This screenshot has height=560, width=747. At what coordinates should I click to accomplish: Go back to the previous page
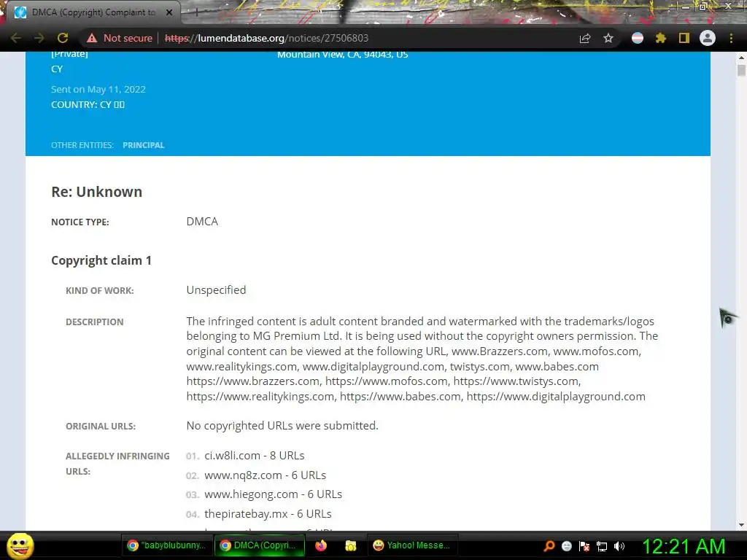pyautogui.click(x=16, y=38)
